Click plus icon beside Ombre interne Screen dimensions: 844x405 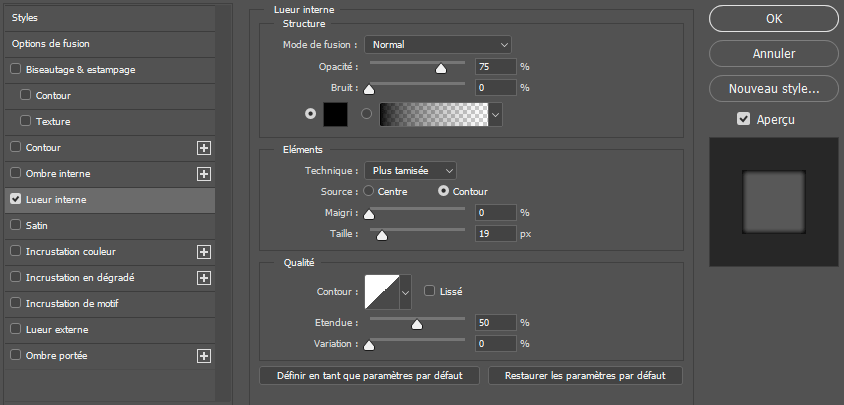pos(204,174)
